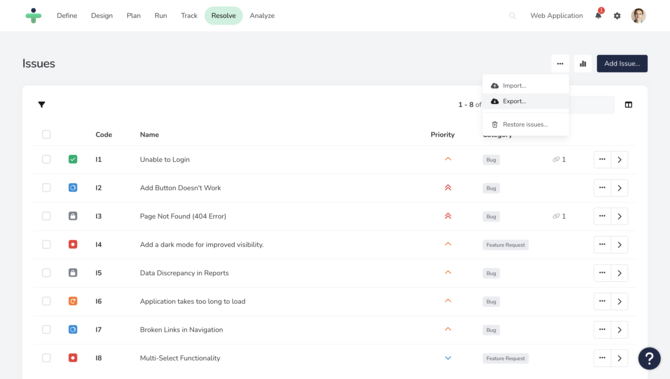
Task: Switch to the Plan tab
Action: 133,15
